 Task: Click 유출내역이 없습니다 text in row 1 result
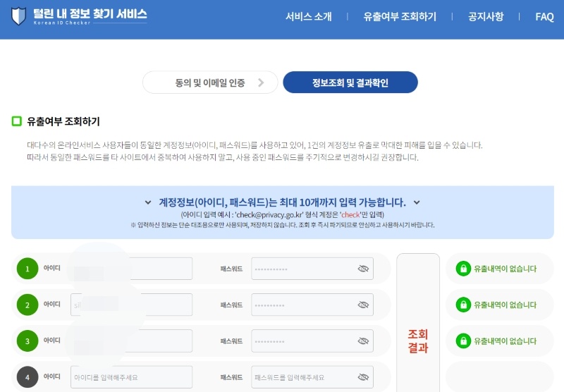pyautogui.click(x=505, y=269)
